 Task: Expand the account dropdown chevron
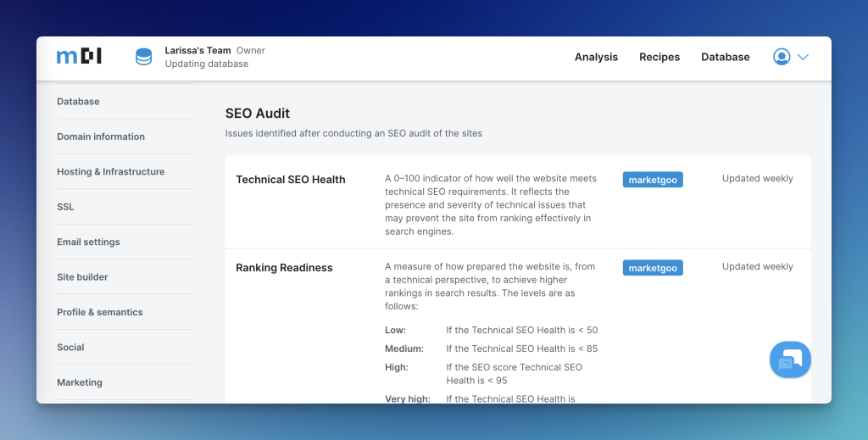click(x=803, y=57)
